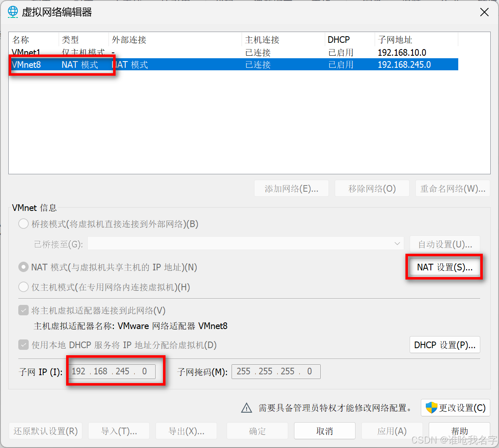
Task: Select NAT 模式 radio button
Action: [24, 267]
